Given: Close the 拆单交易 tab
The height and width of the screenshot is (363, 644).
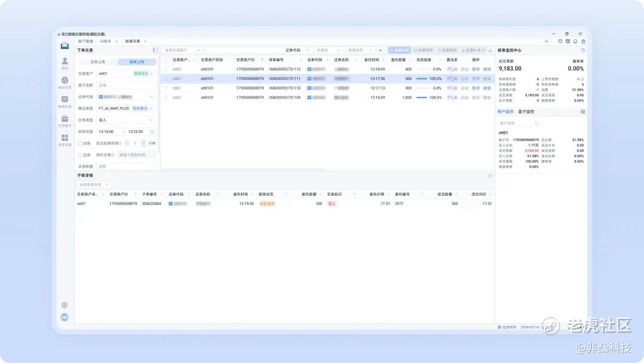Looking at the screenshot, I should 145,41.
